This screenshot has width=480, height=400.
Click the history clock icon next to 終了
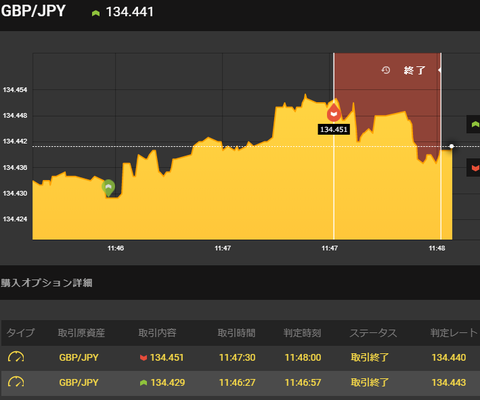pyautogui.click(x=386, y=70)
